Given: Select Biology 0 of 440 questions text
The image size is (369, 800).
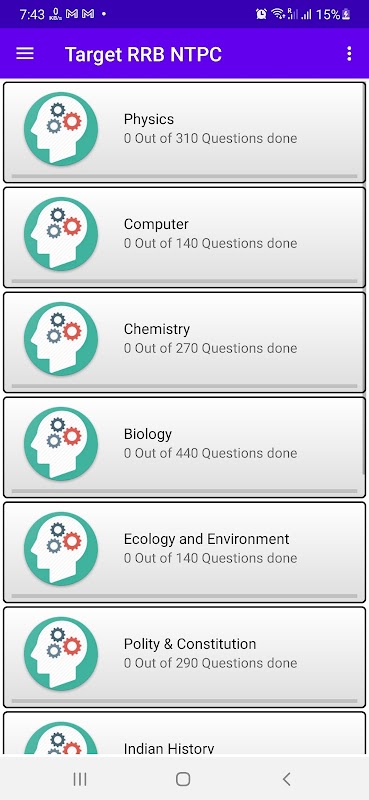Looking at the screenshot, I should 210,453.
